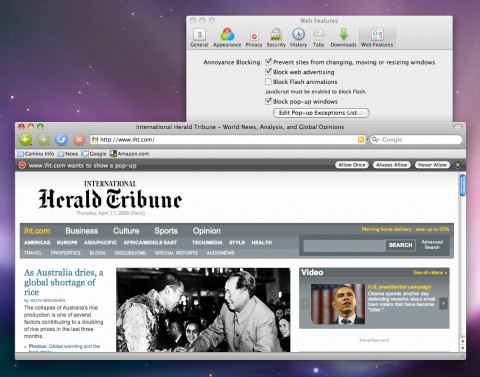Click See all videos link
Viewport: 480px width, 377px height.
pos(430,273)
